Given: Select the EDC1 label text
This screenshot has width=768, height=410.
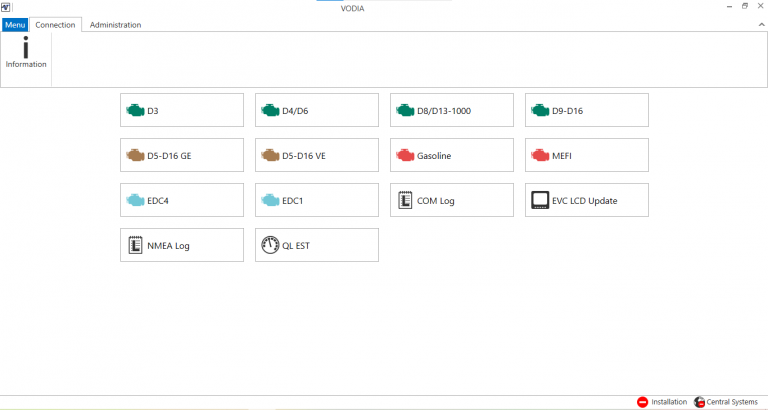Looking at the screenshot, I should pyautogui.click(x=293, y=201).
